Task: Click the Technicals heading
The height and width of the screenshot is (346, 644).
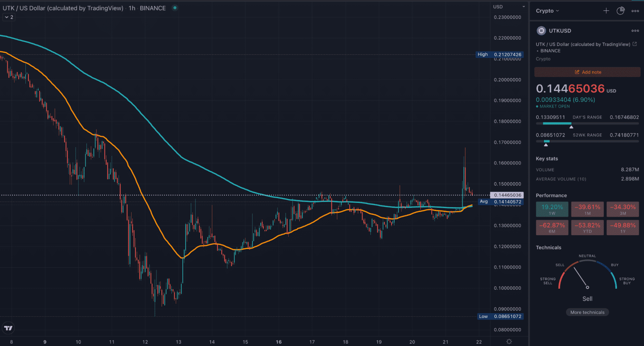Action: pyautogui.click(x=548, y=247)
